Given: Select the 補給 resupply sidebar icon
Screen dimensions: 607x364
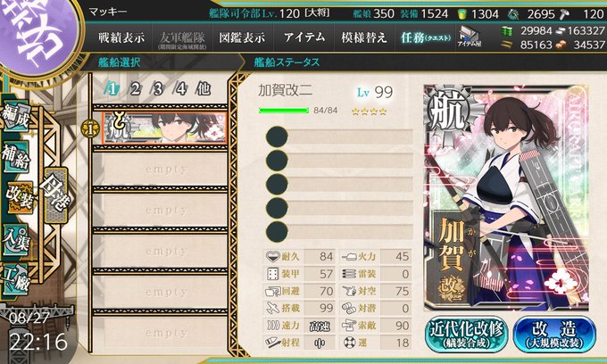Looking at the screenshot, I should (15, 157).
